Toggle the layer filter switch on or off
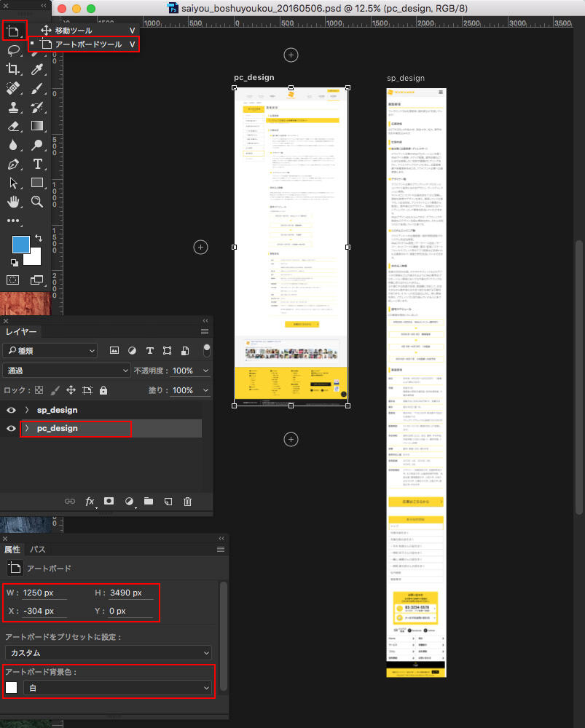 (x=207, y=350)
